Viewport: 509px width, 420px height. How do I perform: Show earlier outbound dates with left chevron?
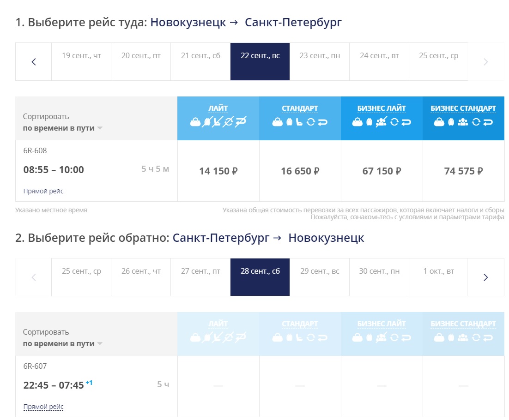33,62
